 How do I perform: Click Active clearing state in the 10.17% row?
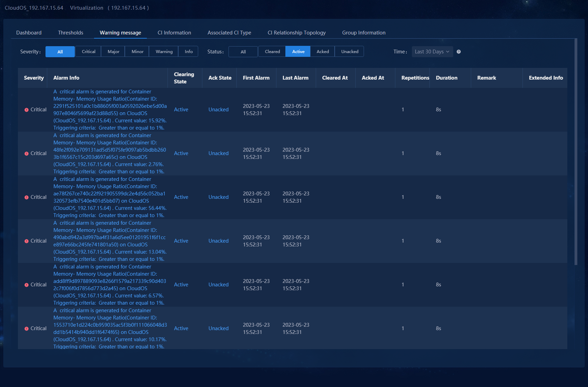[x=181, y=328]
